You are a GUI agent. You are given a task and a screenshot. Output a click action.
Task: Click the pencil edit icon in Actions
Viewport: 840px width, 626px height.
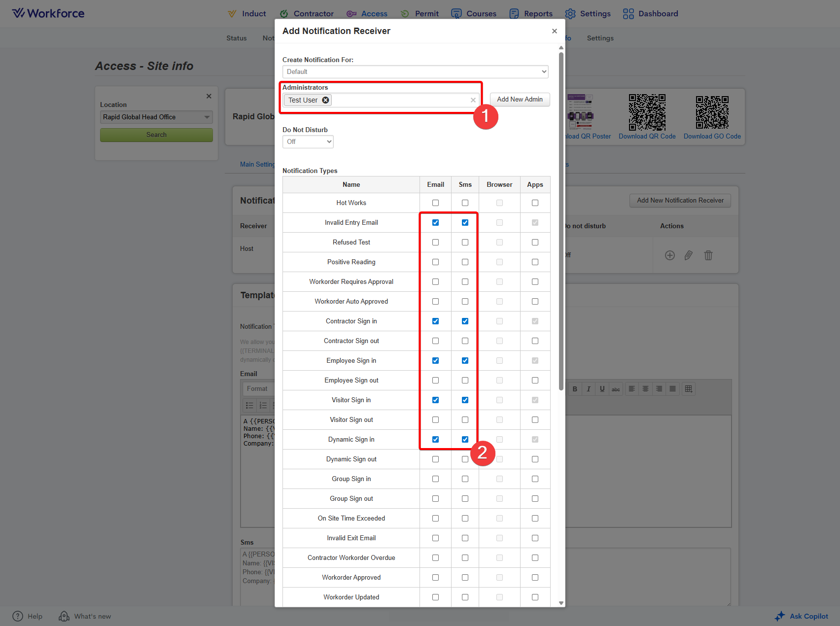pos(689,255)
